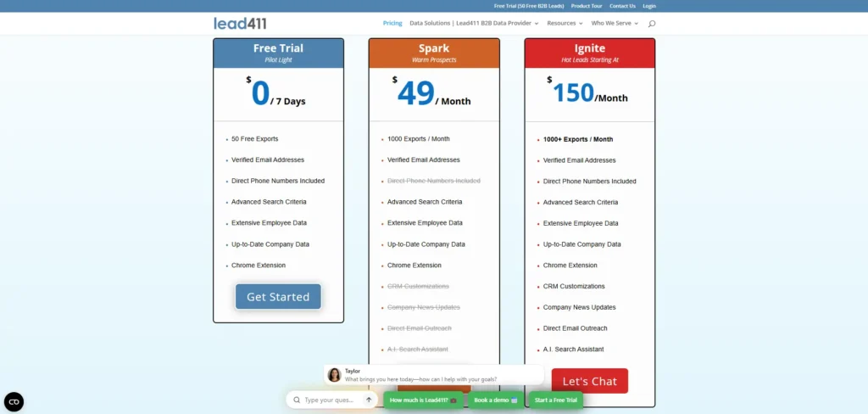Send chat message with the arrow icon

[x=369, y=400]
